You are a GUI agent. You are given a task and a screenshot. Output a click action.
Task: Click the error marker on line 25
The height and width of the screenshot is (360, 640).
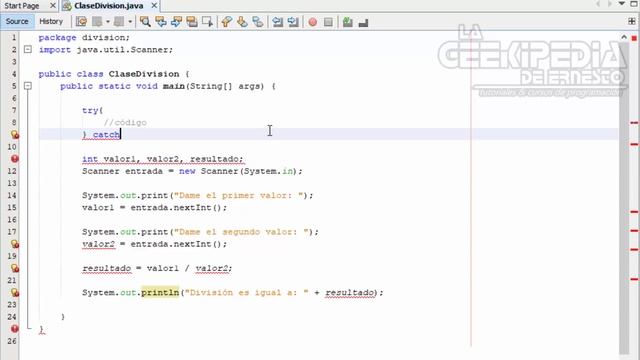(15, 329)
